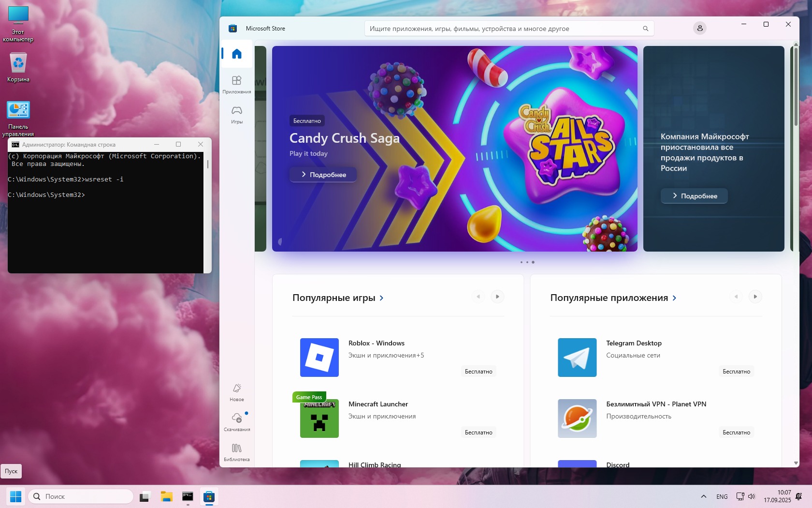Open the Библиотека library page
Screen dimensions: 812x508
[x=236, y=452]
